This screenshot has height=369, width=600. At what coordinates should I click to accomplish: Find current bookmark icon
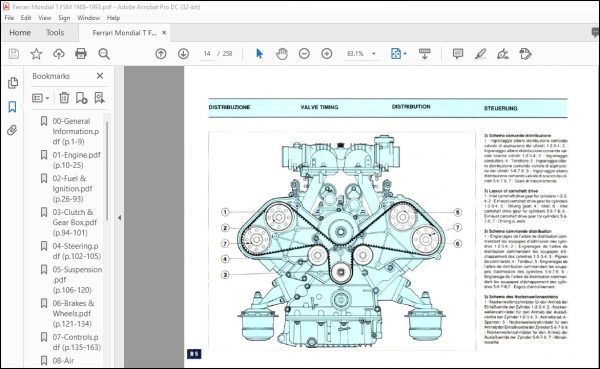click(x=99, y=98)
